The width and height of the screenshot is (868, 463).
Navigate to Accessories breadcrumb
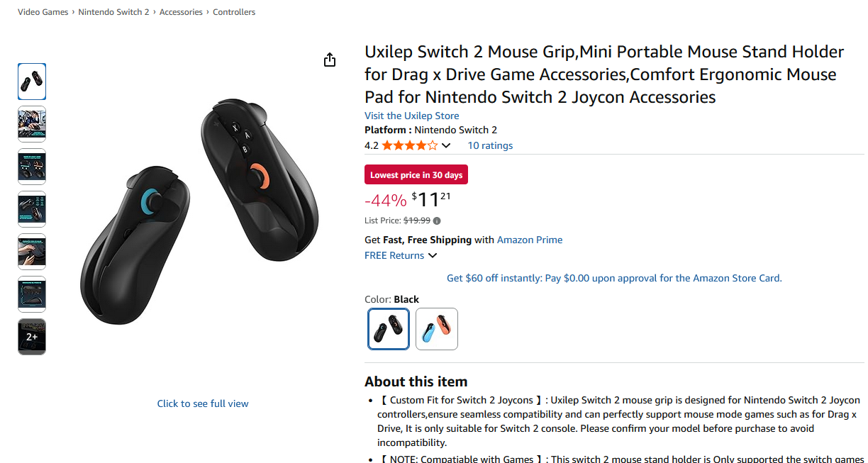(181, 12)
